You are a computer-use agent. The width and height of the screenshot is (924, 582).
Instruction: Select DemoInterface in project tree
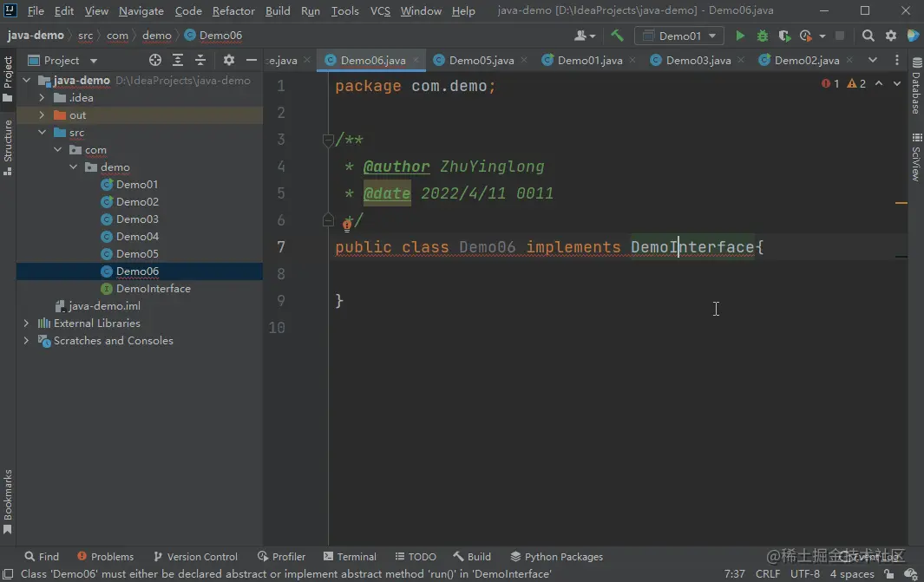[x=154, y=289]
